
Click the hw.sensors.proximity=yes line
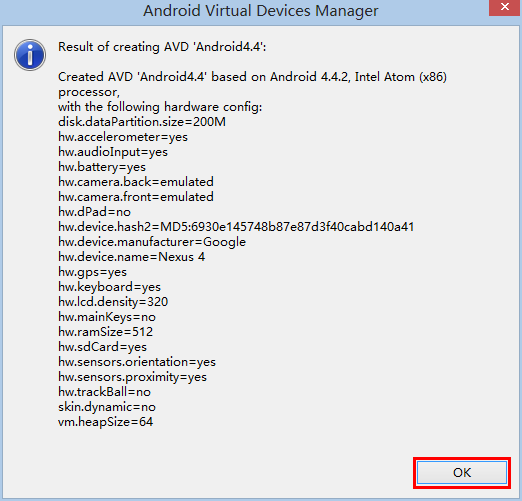(x=132, y=377)
